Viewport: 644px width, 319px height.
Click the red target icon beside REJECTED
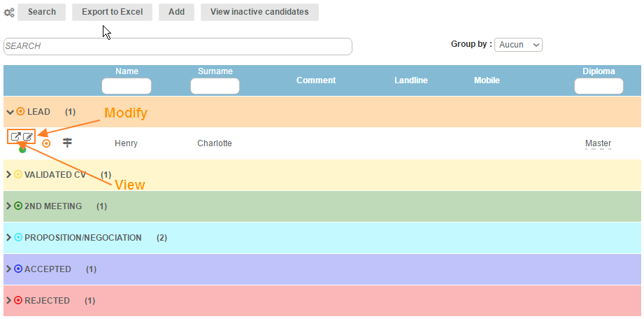18,301
